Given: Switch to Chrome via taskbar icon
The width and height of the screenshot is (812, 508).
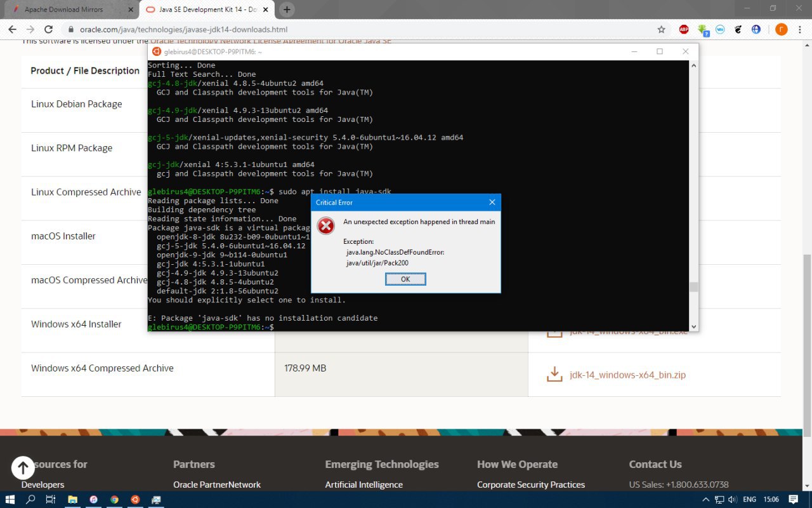Looking at the screenshot, I should 114,499.
